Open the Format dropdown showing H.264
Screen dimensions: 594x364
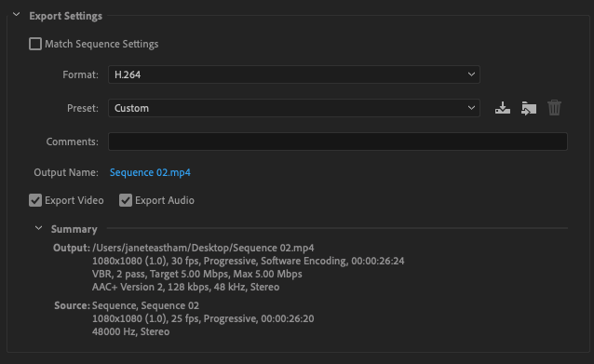(294, 74)
